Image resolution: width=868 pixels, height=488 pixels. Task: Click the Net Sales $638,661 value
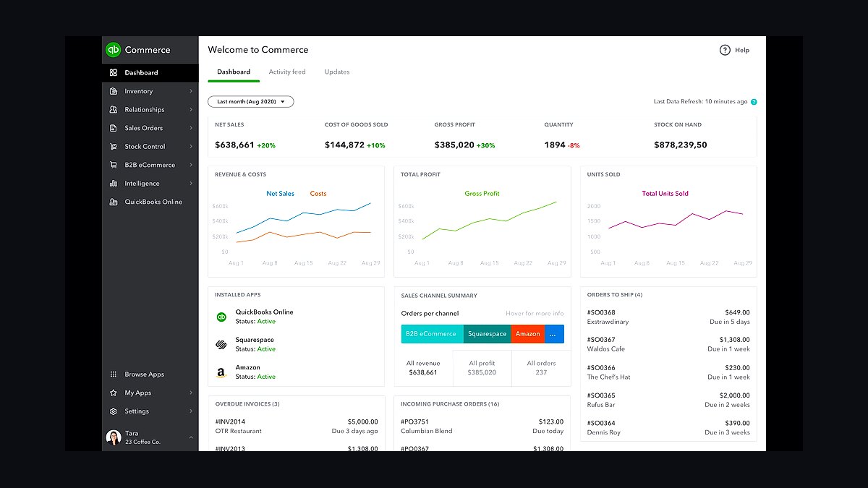(x=234, y=145)
